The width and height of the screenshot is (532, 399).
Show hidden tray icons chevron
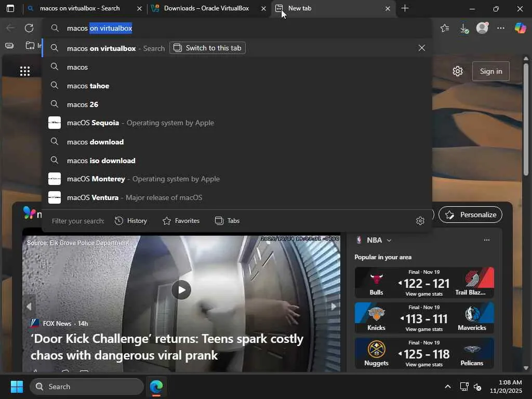point(448,387)
